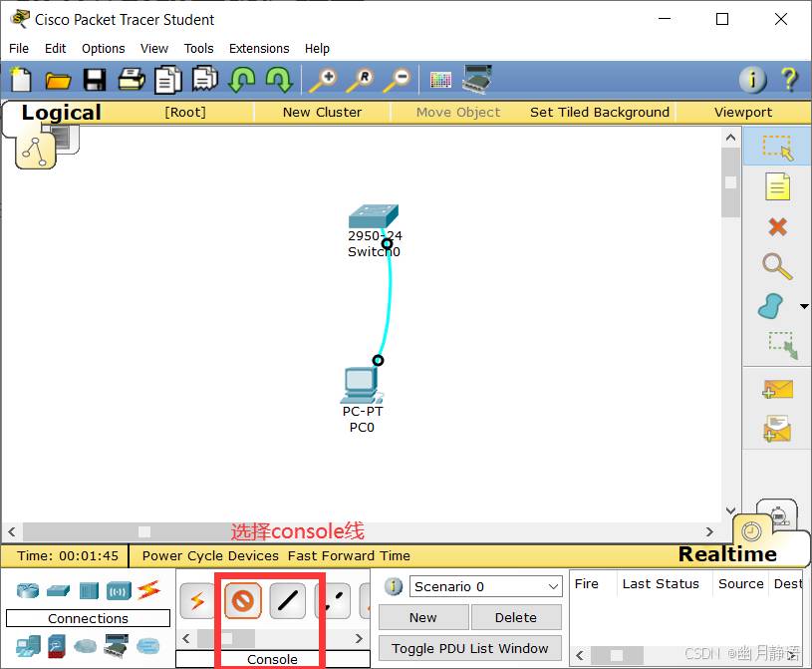Switch to Simulation mode tab behind Realtime
Image resolution: width=812 pixels, height=669 pixels.
[x=778, y=514]
